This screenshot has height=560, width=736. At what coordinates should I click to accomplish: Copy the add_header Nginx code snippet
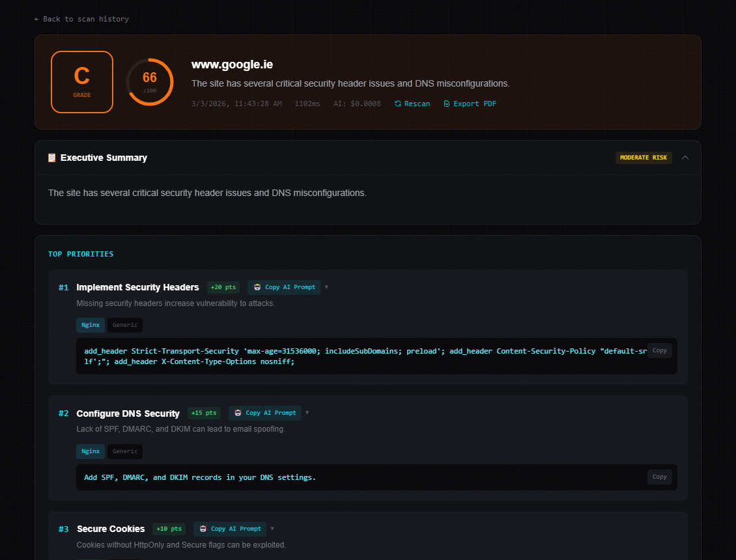point(660,350)
